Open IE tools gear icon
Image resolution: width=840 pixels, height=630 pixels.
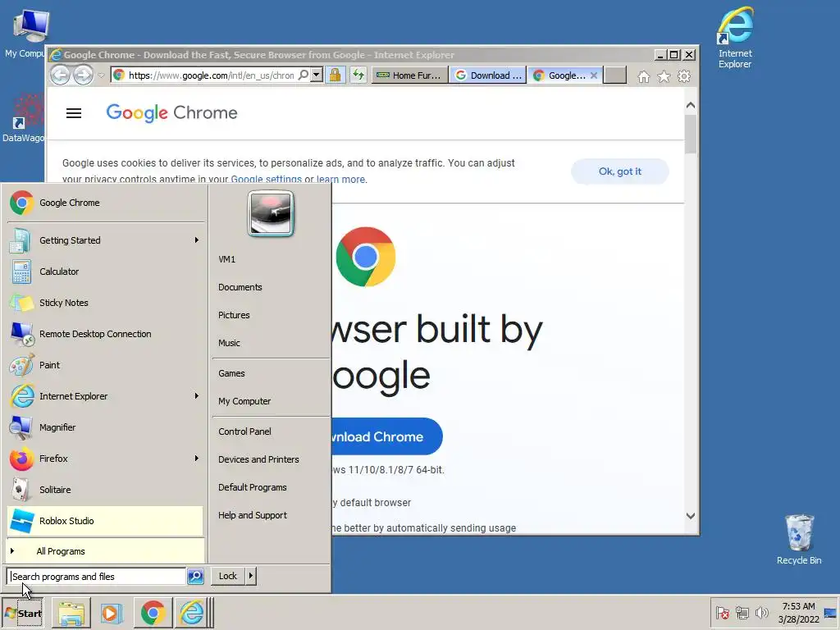point(684,76)
